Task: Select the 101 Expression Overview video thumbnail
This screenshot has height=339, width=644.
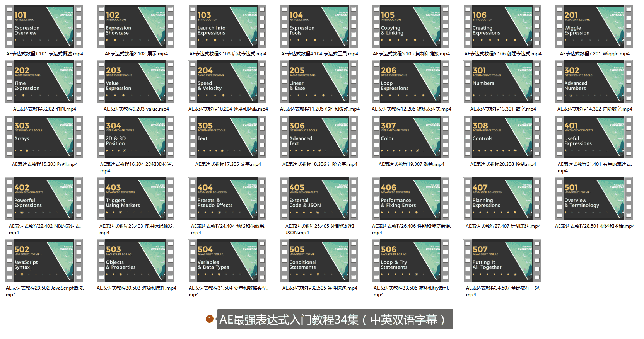Action: [x=44, y=27]
